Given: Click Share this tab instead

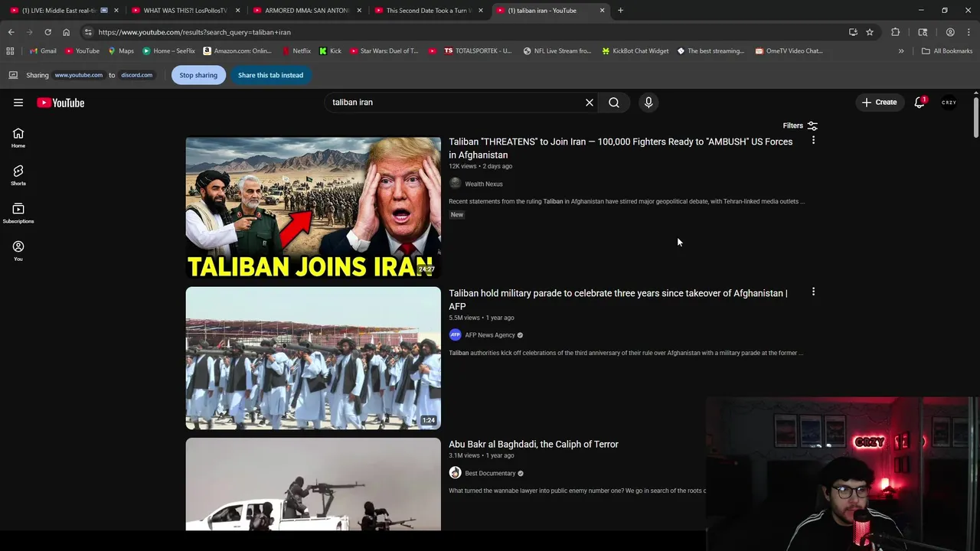Looking at the screenshot, I should click(x=270, y=75).
